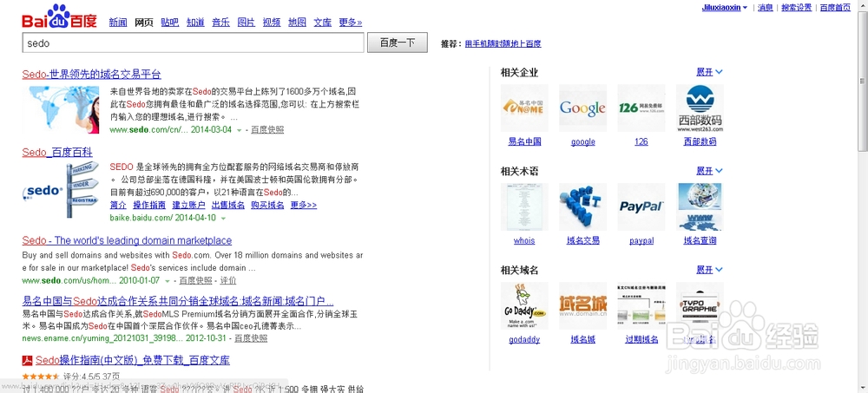
Task: Open 易名中国与Sedo达成合作关系 news result
Action: [x=178, y=302]
